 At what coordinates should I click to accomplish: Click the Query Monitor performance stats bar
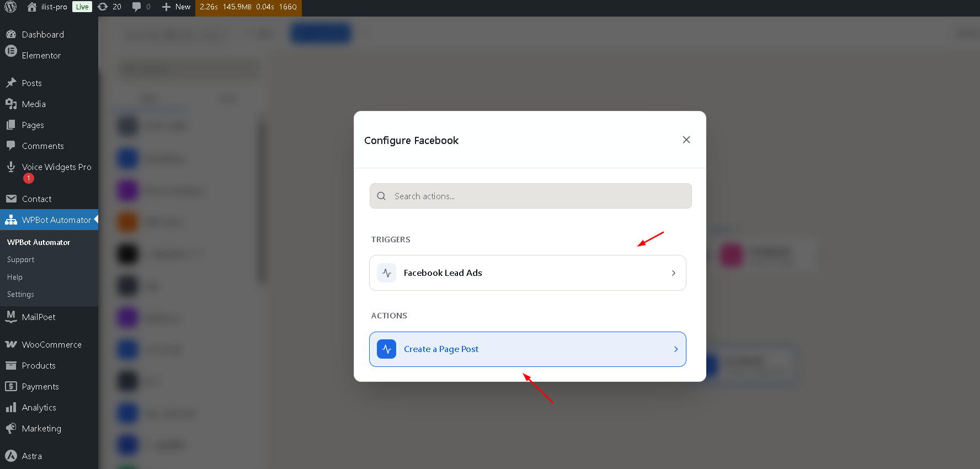(x=248, y=7)
